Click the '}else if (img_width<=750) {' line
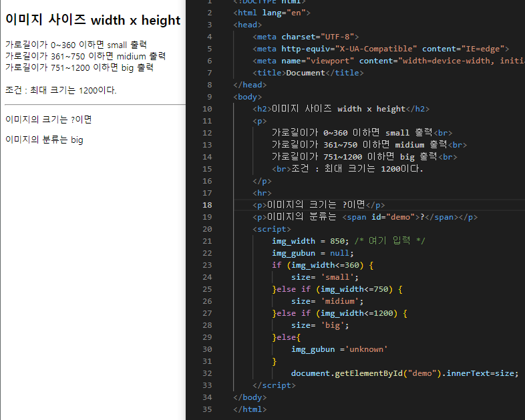Screen dimensions: 525x420 pyautogui.click(x=337, y=290)
